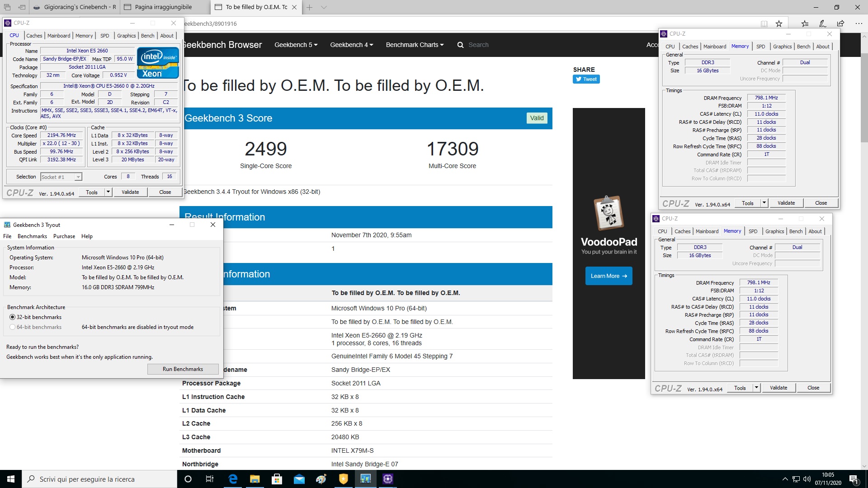
Task: Open the Benchmark Charts dropdown menu
Action: click(x=415, y=45)
